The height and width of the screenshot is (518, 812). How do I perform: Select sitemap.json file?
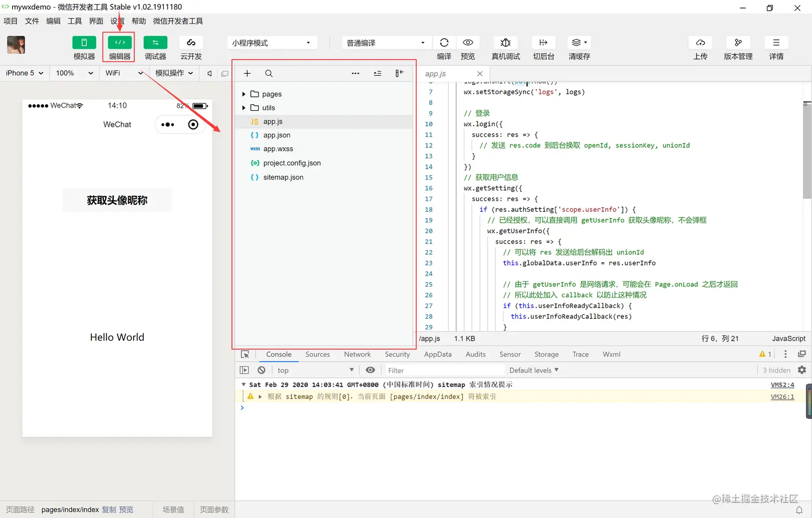point(324,177)
